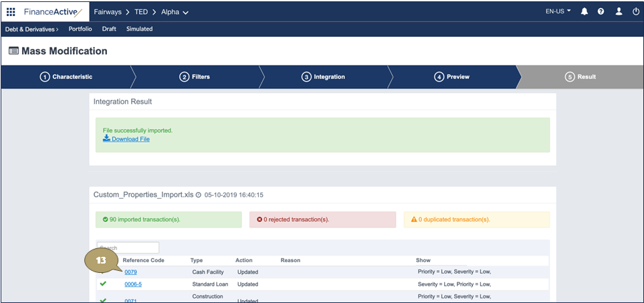Click the notifications bell icon
The width and height of the screenshot is (644, 303).
(x=584, y=12)
